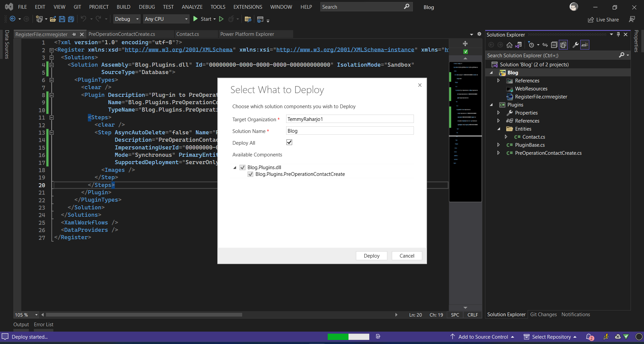Toggle the Blog.Plugins.PreOperationContactCreate checkbox
The image size is (644, 344).
point(250,174)
